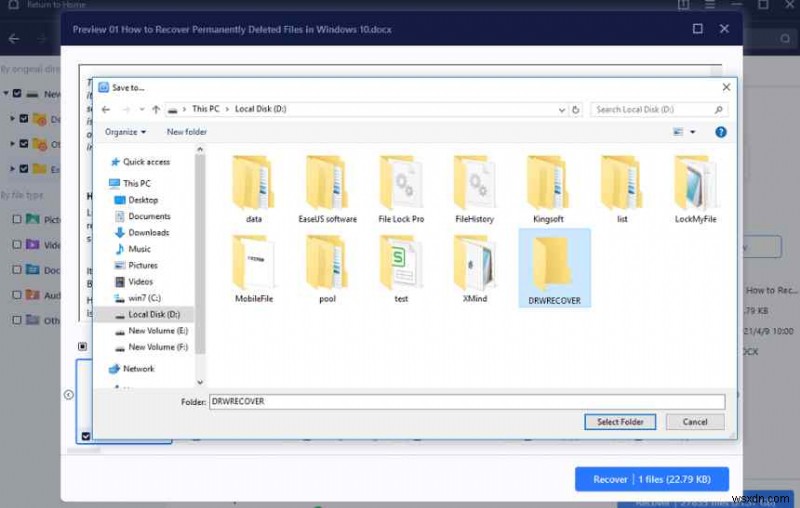Open the test folder
The height and width of the screenshot is (508, 800).
401,269
